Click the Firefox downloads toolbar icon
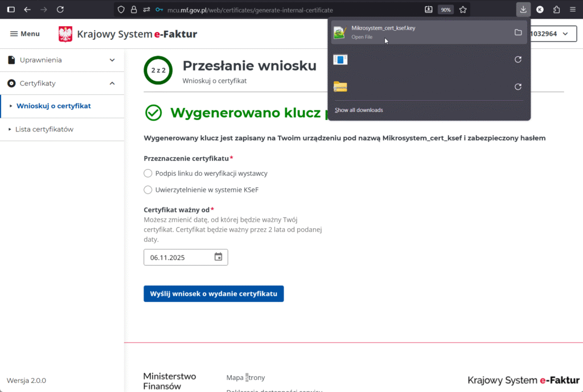This screenshot has height=392, width=583. tap(523, 10)
